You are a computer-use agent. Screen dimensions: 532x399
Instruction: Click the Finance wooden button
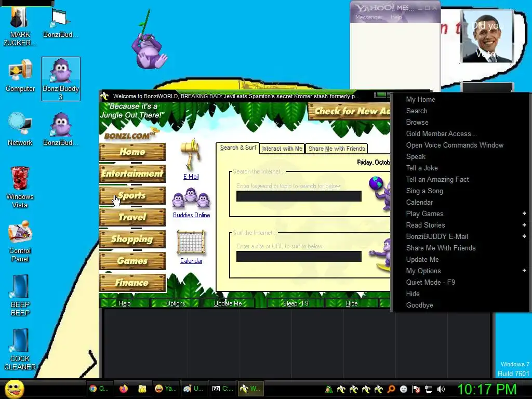coord(132,283)
